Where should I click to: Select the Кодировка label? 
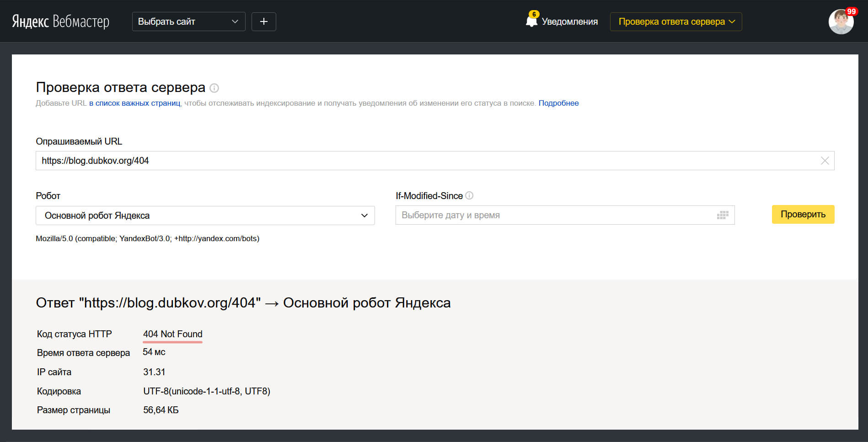coord(59,391)
